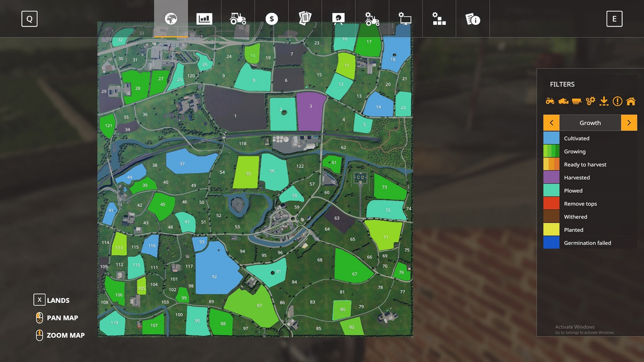Select blue field 14 on map
644x362 pixels.
[378, 104]
